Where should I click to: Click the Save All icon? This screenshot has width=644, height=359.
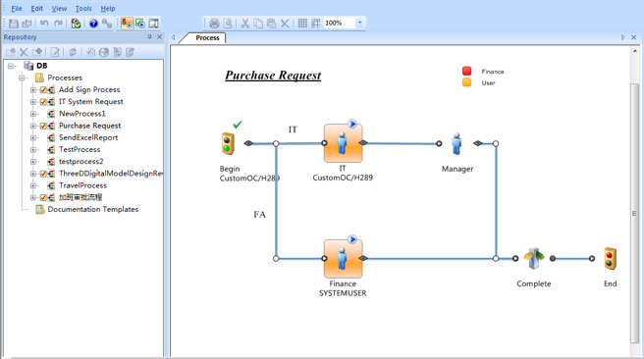point(27,24)
